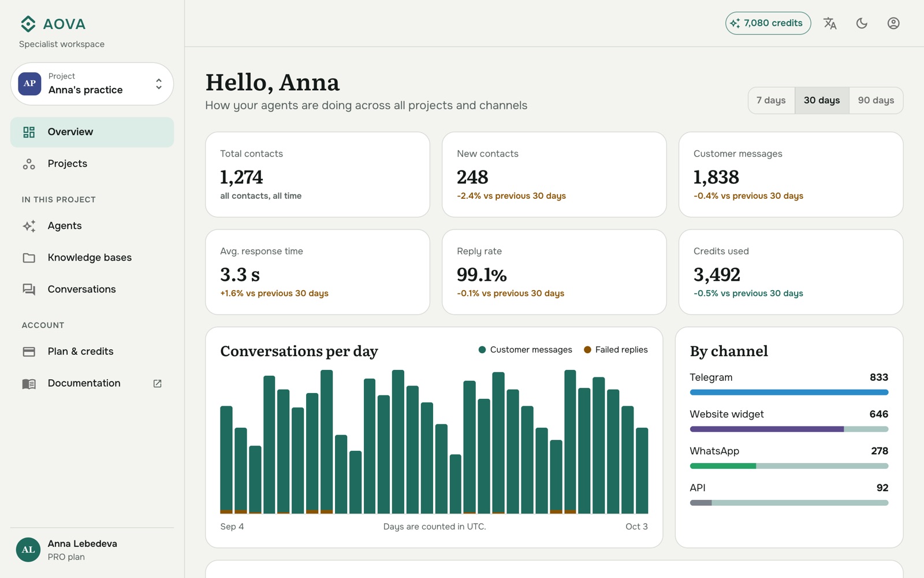
Task: Select the 30 days range
Action: tap(822, 101)
